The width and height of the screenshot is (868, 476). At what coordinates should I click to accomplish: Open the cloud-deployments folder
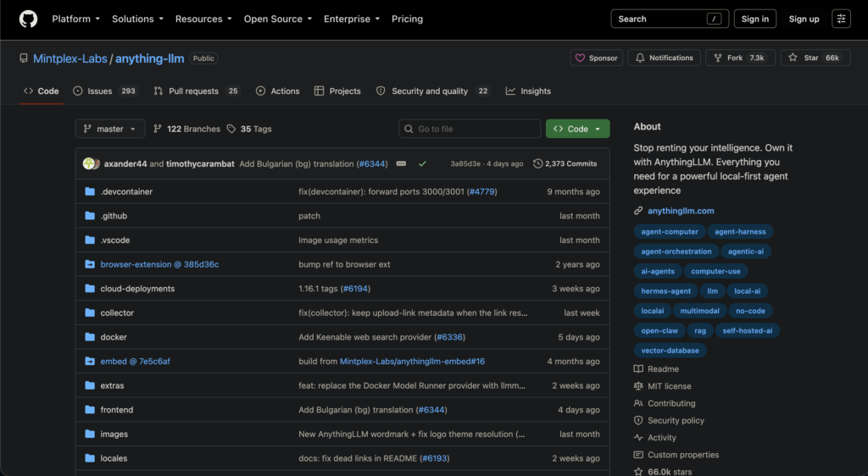[x=137, y=289]
